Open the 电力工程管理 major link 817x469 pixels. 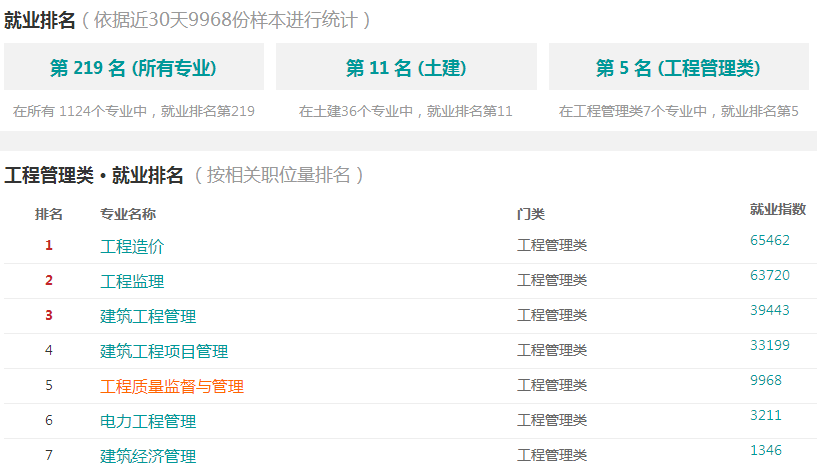[x=148, y=421]
